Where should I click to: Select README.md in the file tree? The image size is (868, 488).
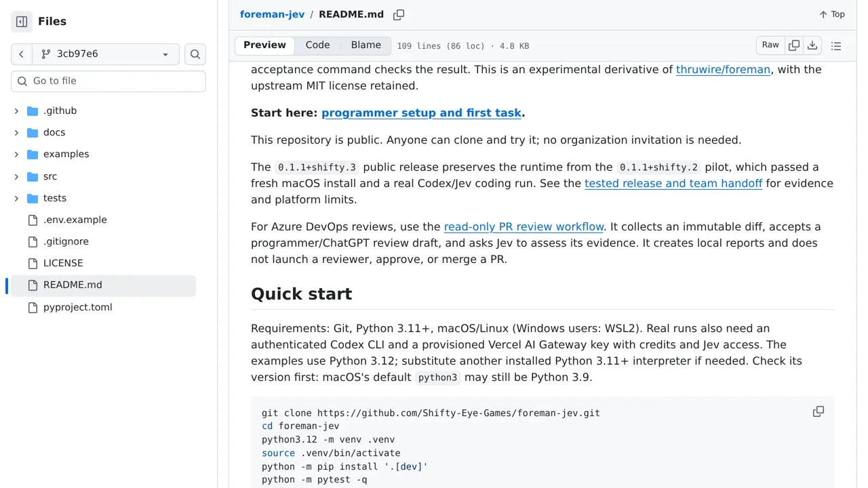(102, 285)
